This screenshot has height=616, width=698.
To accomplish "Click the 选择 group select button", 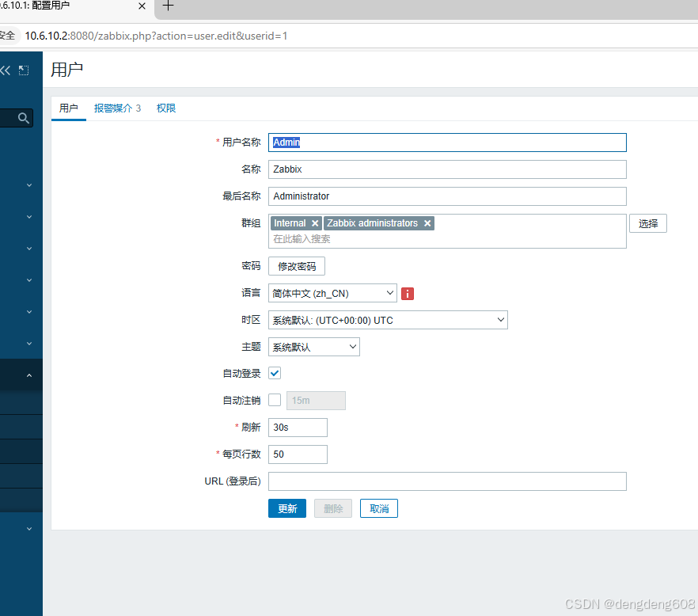I will (x=647, y=223).
